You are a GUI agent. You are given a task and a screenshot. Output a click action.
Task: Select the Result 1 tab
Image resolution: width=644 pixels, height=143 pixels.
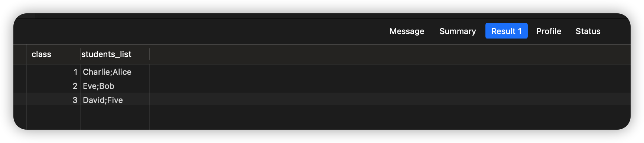(x=506, y=31)
